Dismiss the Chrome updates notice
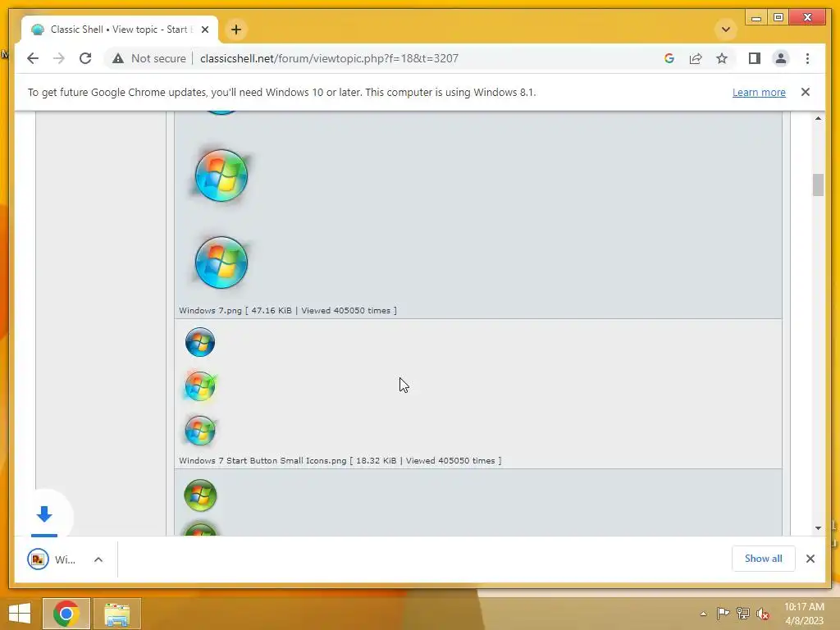The image size is (840, 630). click(806, 92)
